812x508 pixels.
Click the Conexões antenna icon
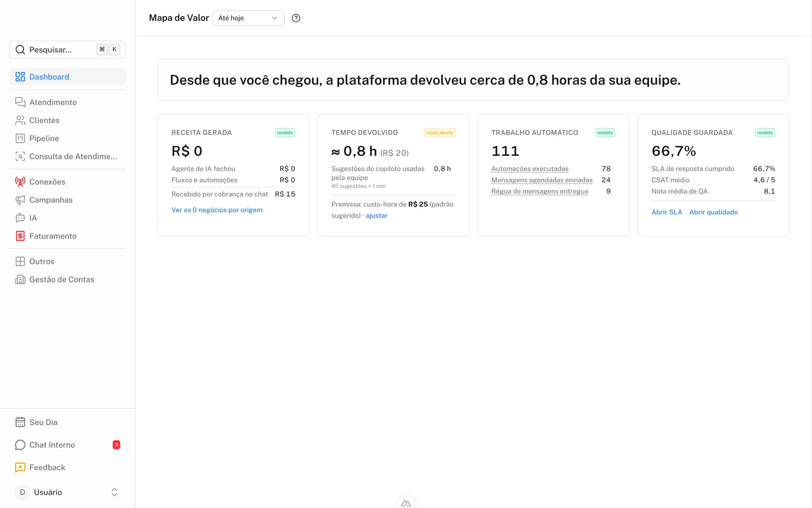click(20, 182)
